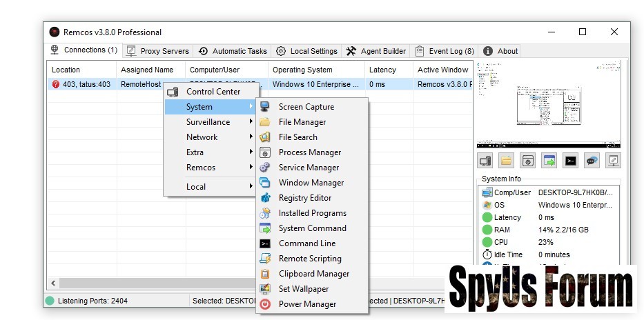
Task: Open the Event Log (8) tab
Action: (445, 51)
